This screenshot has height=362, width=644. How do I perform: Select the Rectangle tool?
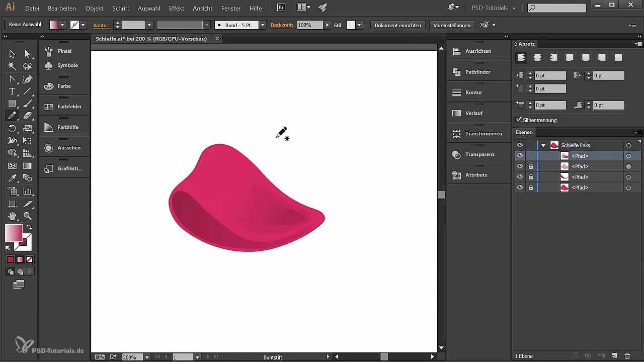coord(12,104)
